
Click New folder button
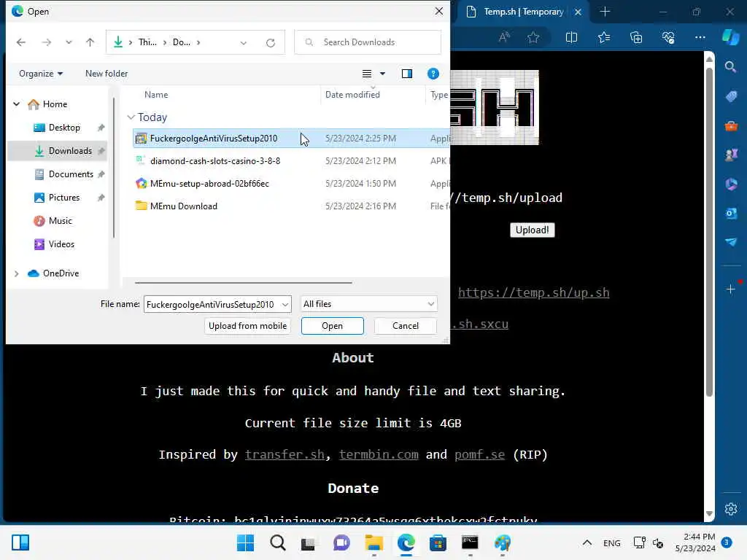107,74
